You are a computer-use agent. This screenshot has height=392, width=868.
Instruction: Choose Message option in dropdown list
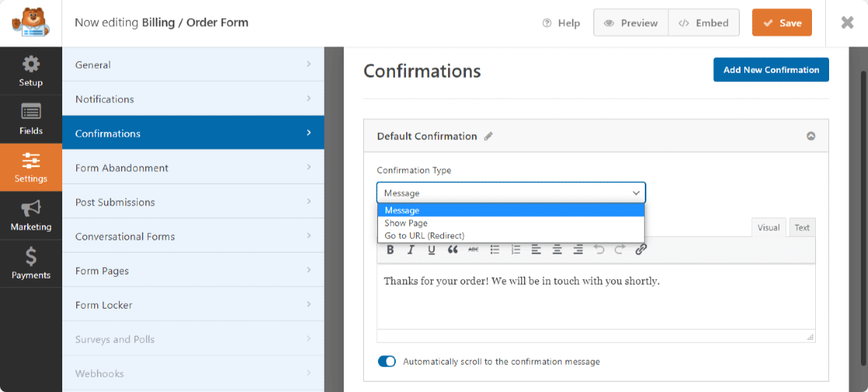click(511, 211)
